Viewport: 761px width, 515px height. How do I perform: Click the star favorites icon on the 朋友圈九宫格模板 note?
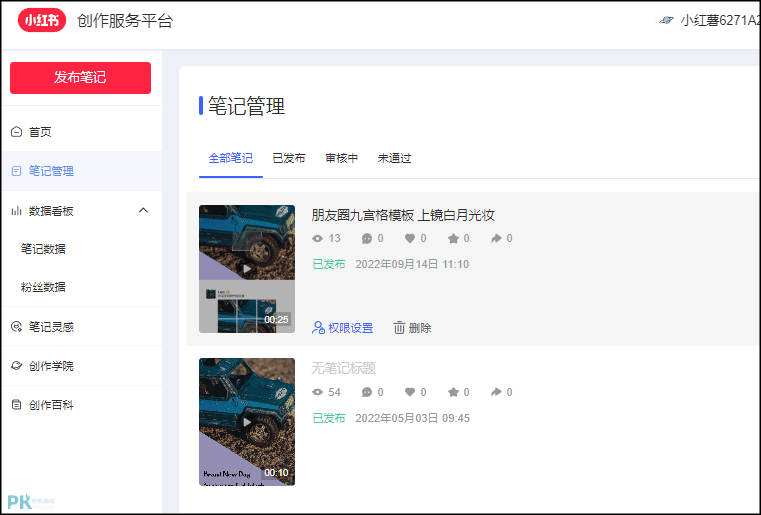(x=453, y=238)
